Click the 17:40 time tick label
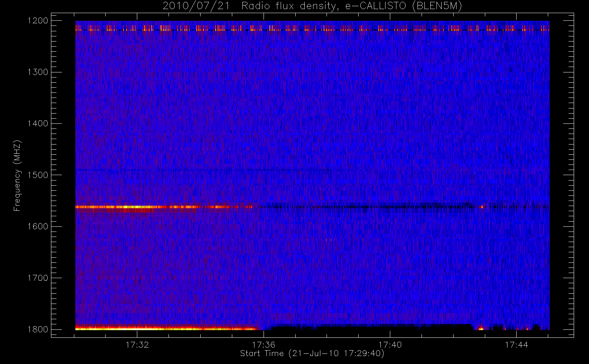The image size is (589, 364). coord(390,345)
